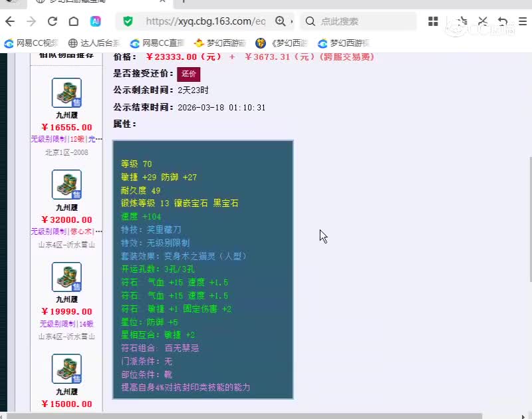The width and height of the screenshot is (532, 419).
Task: Reload the current page
Action: pos(53,21)
